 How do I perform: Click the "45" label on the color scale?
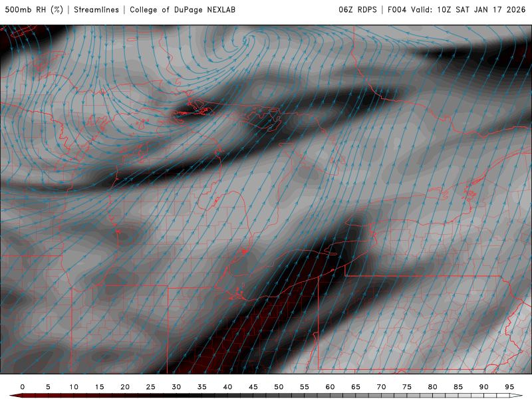[253, 387]
